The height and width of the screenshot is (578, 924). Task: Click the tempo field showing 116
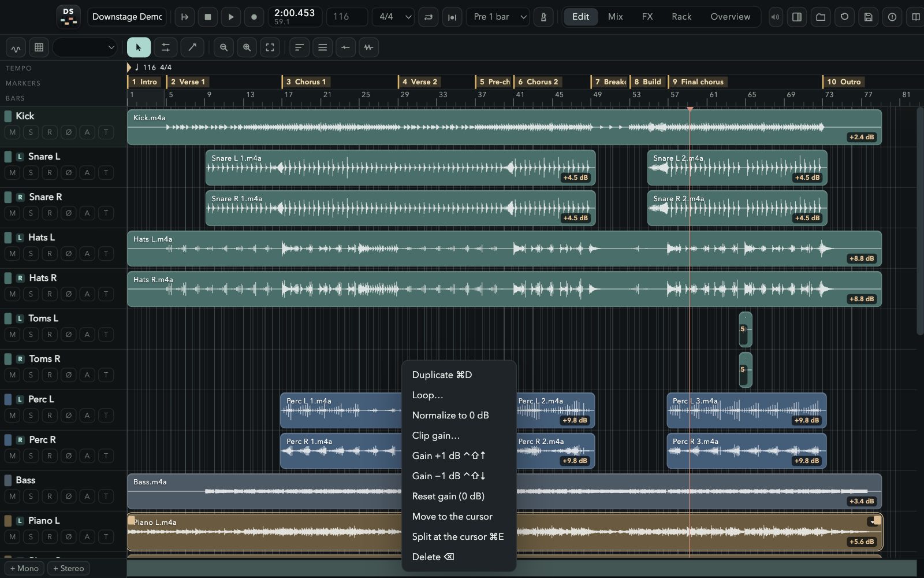click(347, 17)
